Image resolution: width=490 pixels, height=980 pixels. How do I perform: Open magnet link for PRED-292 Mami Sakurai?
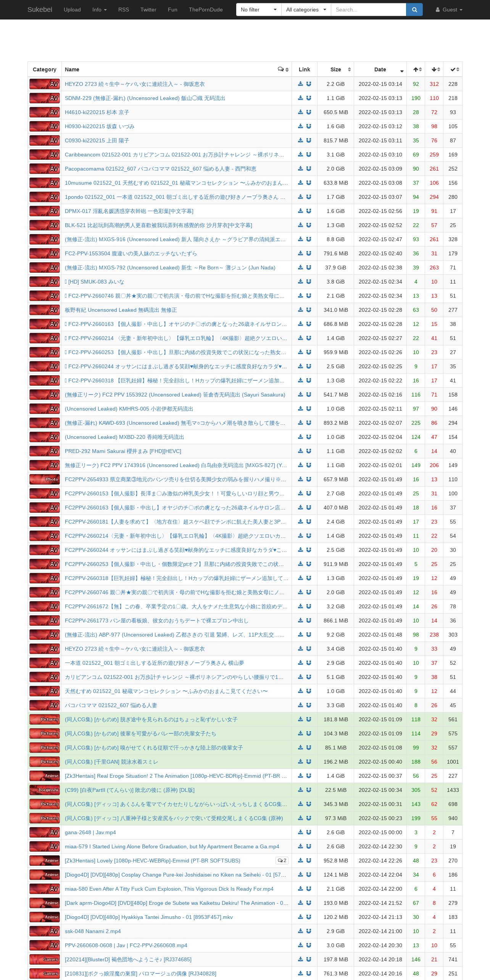309,451
